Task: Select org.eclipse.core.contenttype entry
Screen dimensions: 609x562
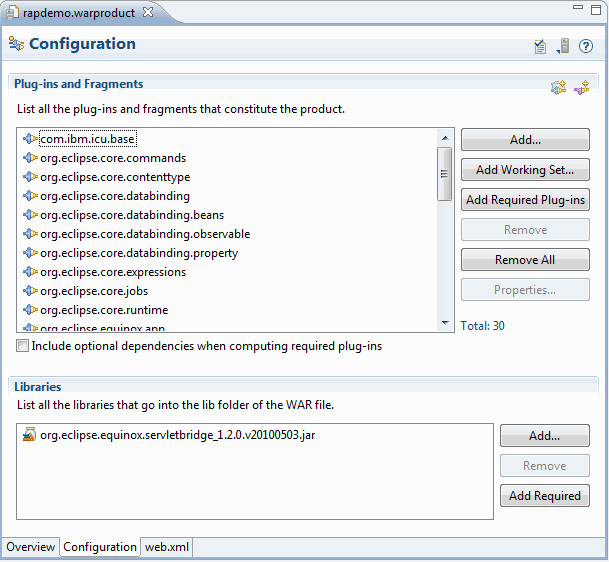Action: pyautogui.click(x=115, y=177)
